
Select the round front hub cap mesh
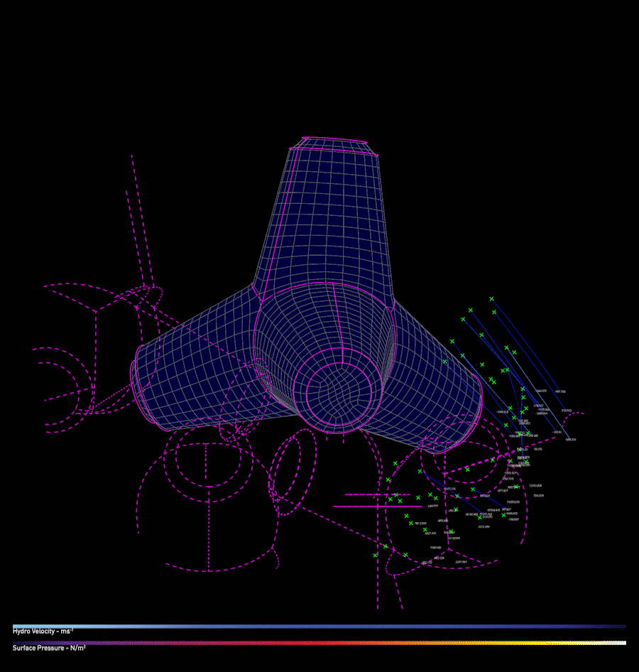pyautogui.click(x=339, y=394)
